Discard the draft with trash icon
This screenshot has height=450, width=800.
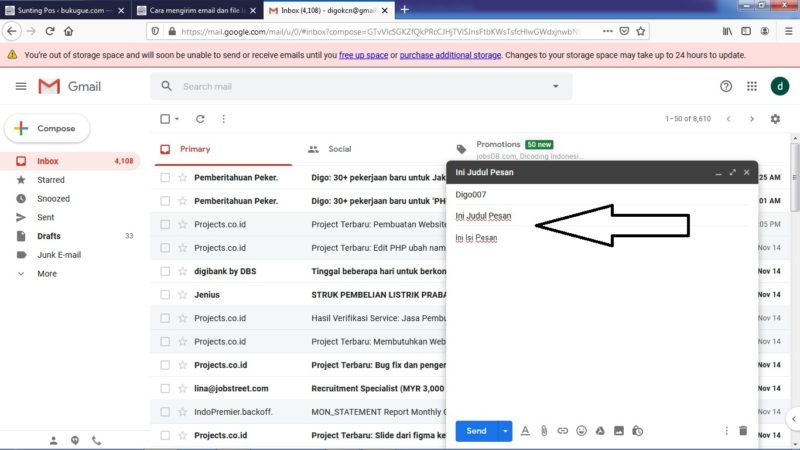[x=743, y=431]
